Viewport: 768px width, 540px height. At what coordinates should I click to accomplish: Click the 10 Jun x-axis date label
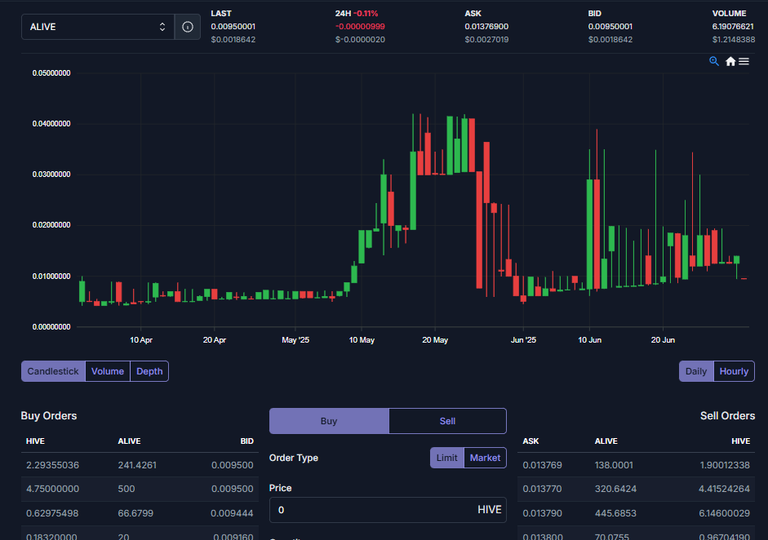point(590,340)
